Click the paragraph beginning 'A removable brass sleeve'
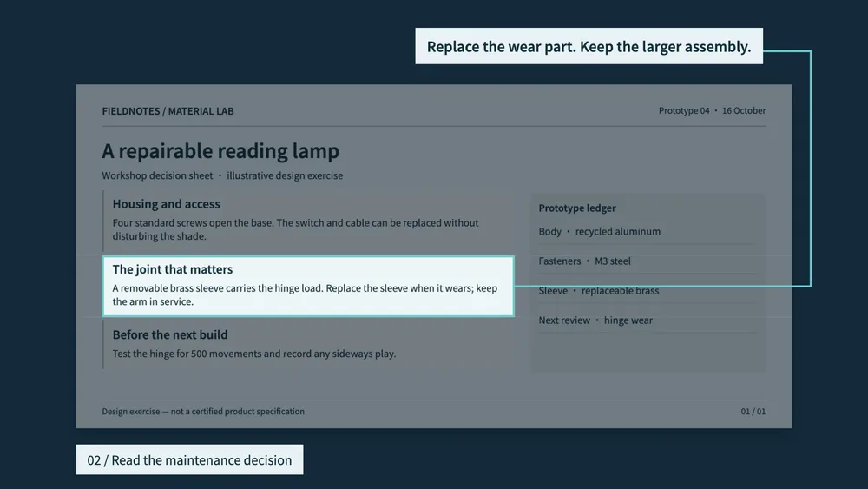 pos(305,294)
